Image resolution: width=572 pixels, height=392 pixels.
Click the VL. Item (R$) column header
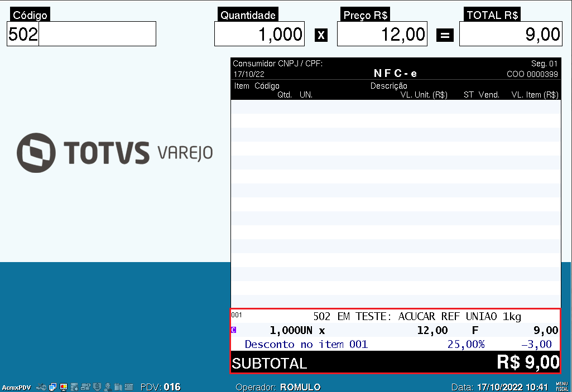pos(535,95)
